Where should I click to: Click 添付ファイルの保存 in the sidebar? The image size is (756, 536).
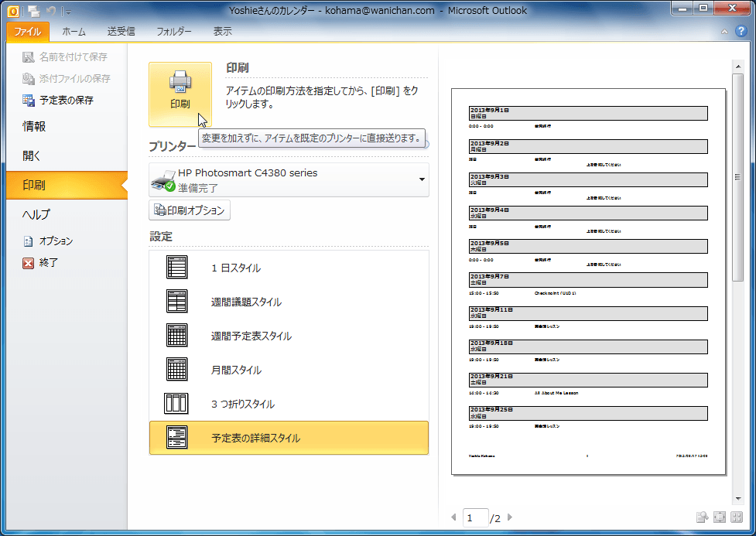point(66,79)
